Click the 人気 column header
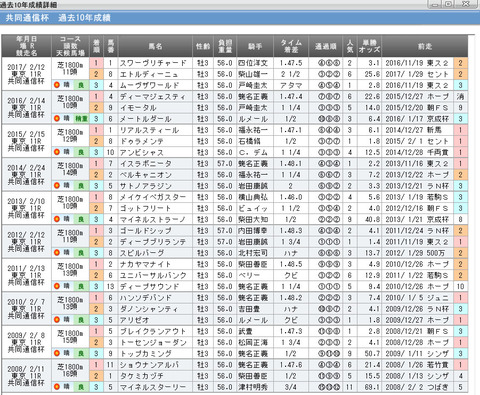480x395 pixels. tap(350, 46)
